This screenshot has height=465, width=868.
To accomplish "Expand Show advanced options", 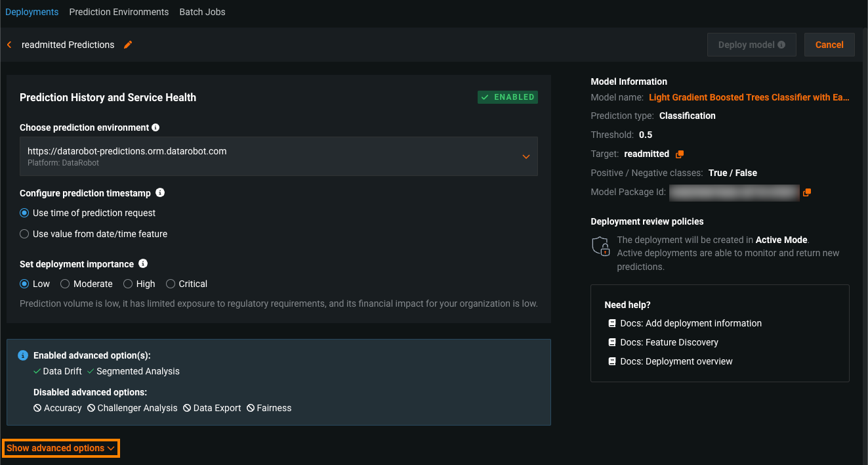I will (x=61, y=448).
